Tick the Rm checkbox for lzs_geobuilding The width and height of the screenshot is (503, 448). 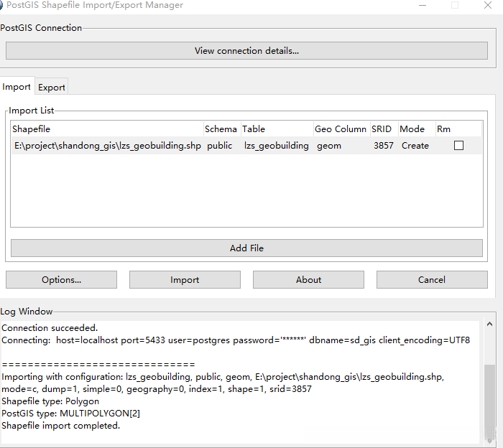coord(458,146)
